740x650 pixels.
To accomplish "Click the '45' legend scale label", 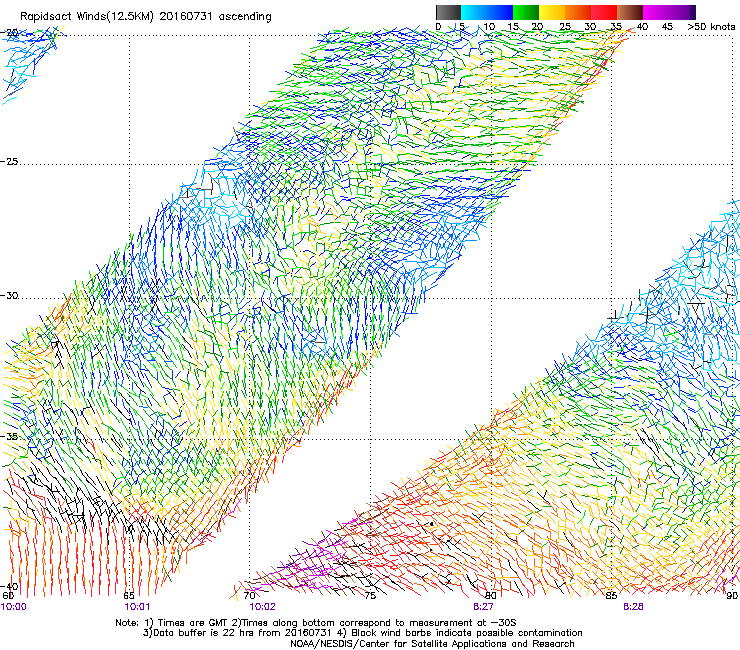I will click(x=667, y=27).
